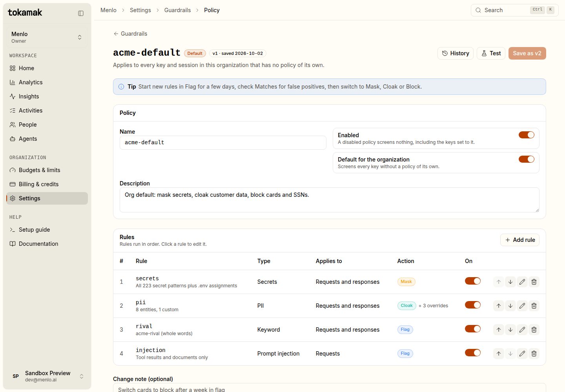565x392 pixels.
Task: Click the Test button
Action: pos(491,53)
